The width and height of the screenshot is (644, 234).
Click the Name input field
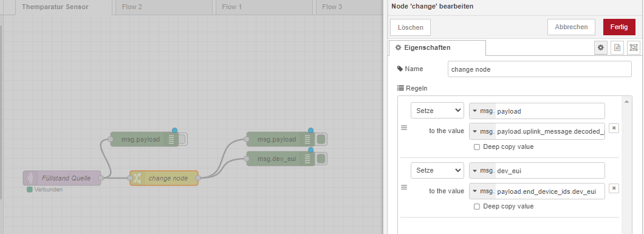540,69
